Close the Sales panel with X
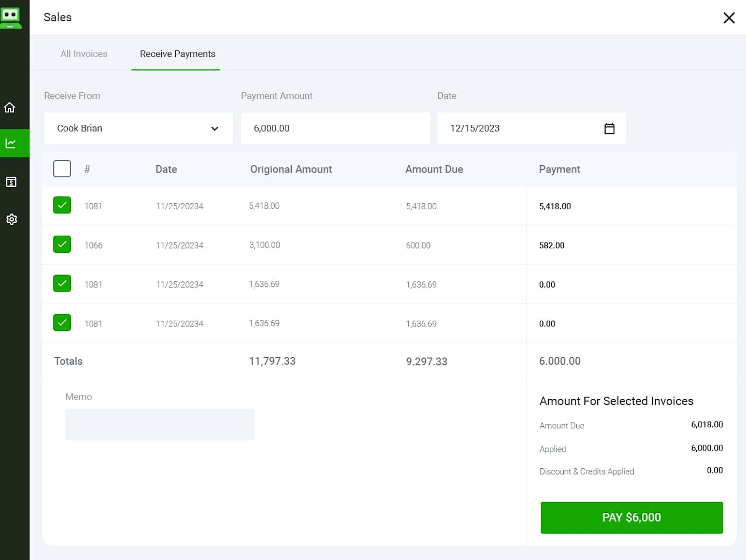The height and width of the screenshot is (560, 746). click(729, 18)
